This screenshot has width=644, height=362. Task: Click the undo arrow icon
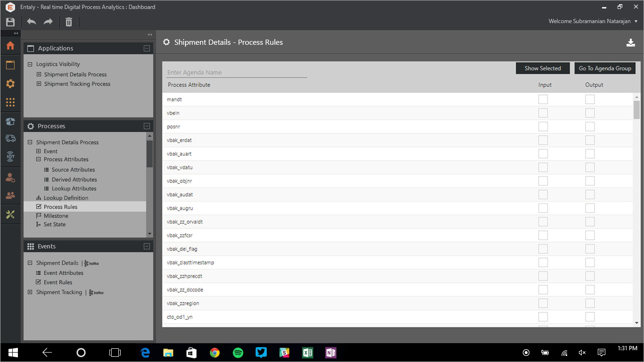click(32, 22)
